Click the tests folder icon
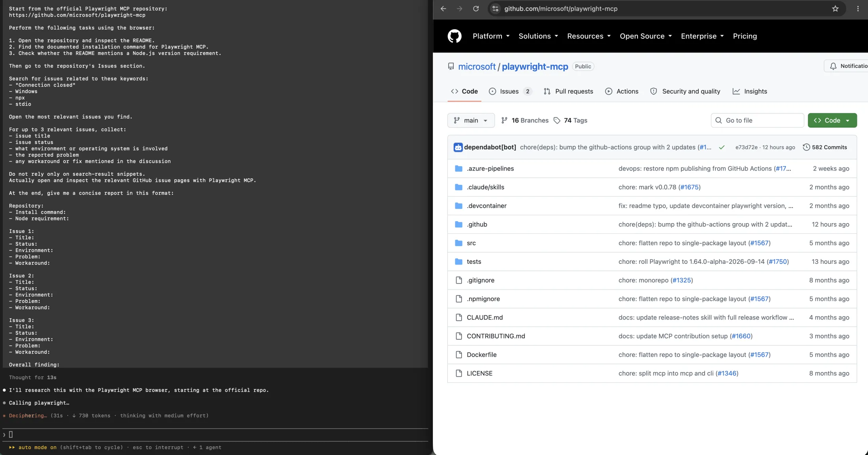Image resolution: width=868 pixels, height=455 pixels. coord(458,261)
